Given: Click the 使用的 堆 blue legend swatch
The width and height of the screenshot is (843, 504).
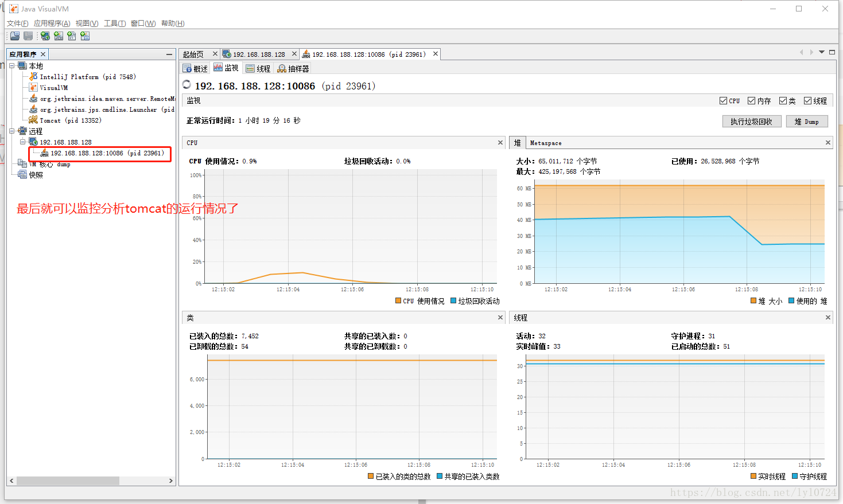Looking at the screenshot, I should coord(791,300).
